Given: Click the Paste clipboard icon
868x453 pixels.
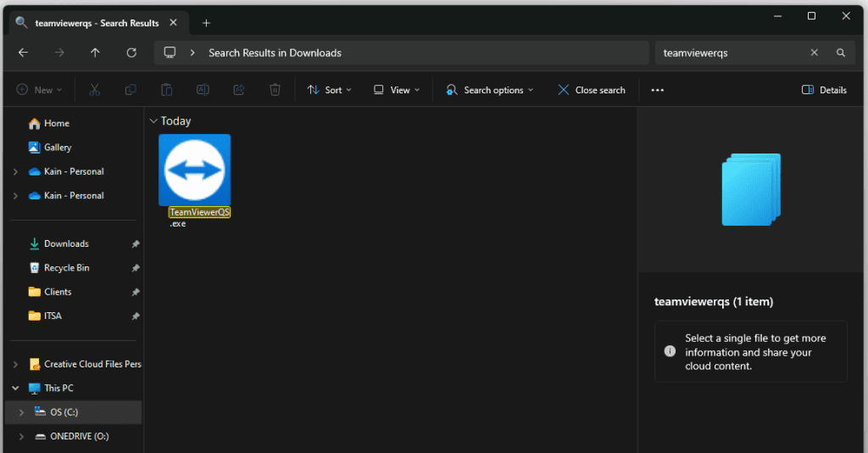Looking at the screenshot, I should pyautogui.click(x=167, y=90).
